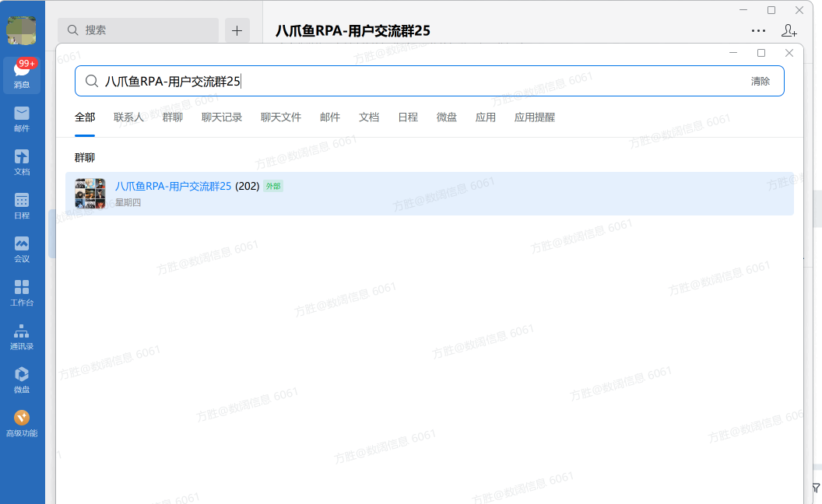Click the add member icon in chat header

pyautogui.click(x=789, y=30)
